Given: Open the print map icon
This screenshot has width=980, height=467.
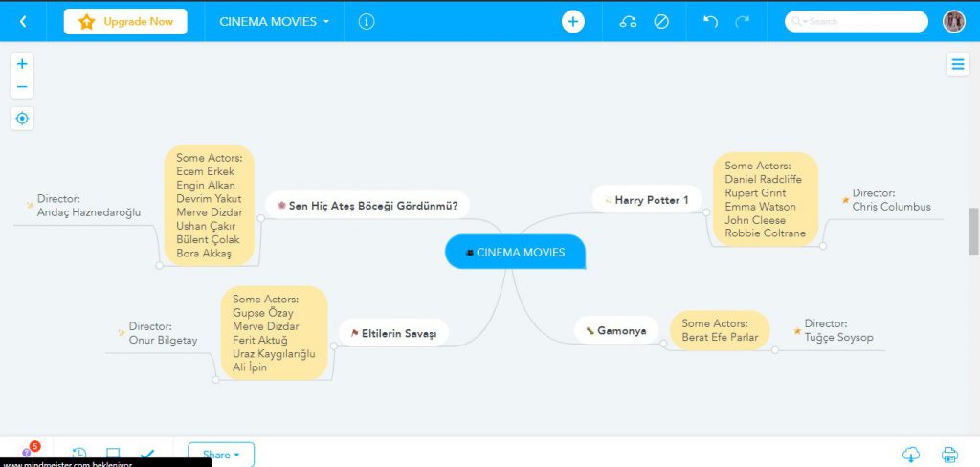Looking at the screenshot, I should click(x=949, y=455).
